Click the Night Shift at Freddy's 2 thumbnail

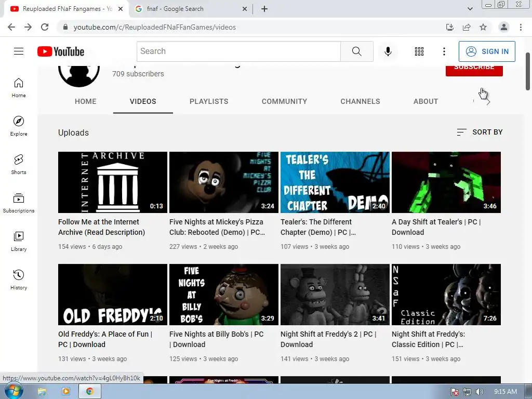click(335, 295)
